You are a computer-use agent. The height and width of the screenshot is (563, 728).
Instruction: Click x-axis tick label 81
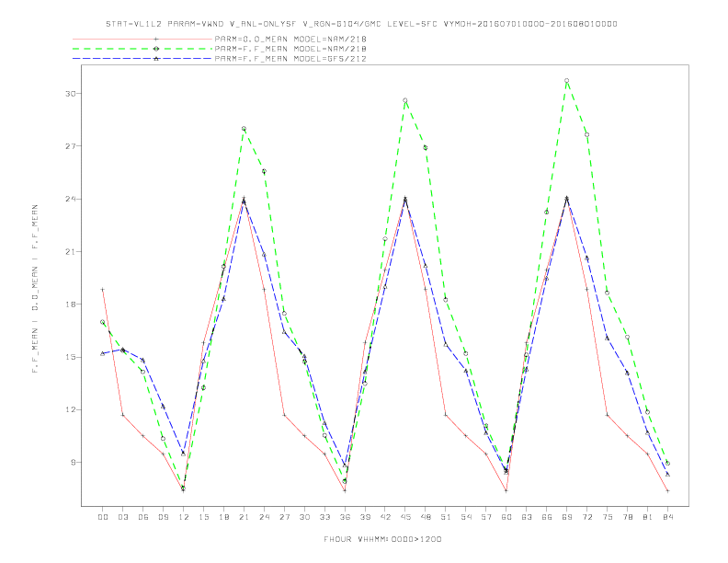point(648,517)
